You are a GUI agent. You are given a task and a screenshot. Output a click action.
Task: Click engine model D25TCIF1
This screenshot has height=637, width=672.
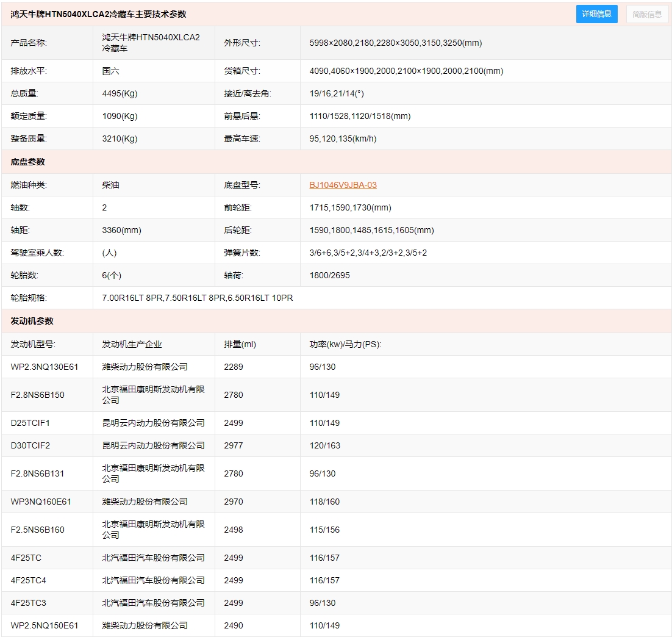coord(30,423)
